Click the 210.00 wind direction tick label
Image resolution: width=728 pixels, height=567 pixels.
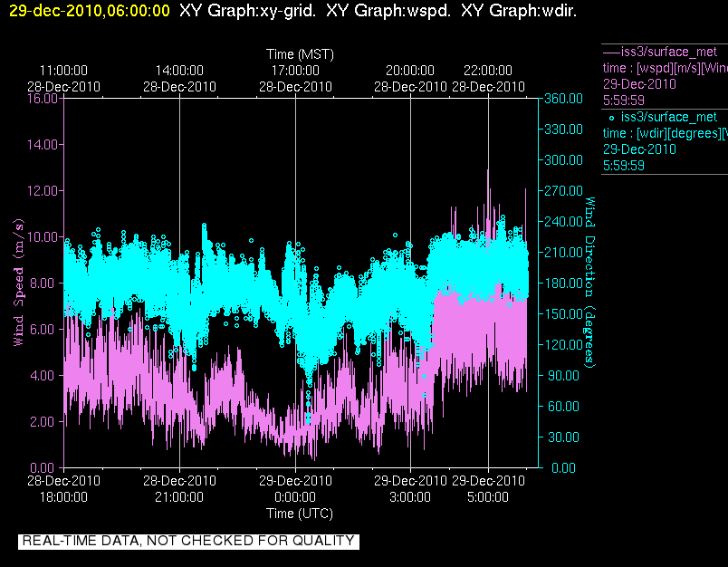[563, 252]
